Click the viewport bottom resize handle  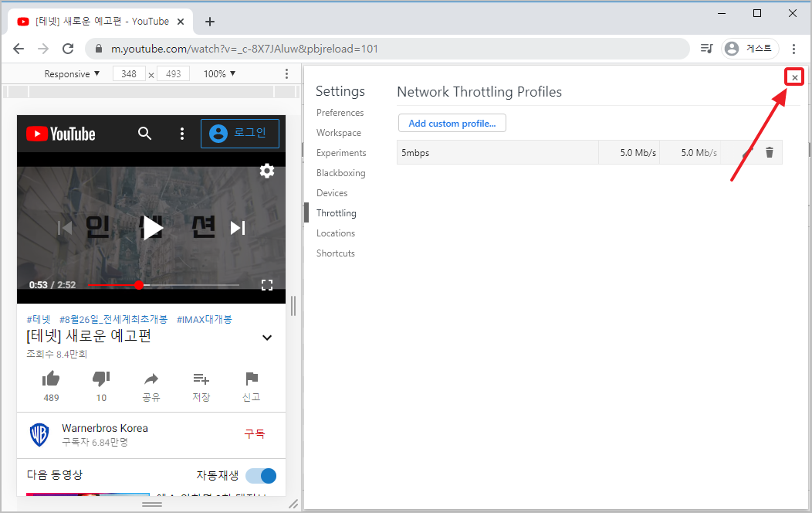tap(152, 504)
